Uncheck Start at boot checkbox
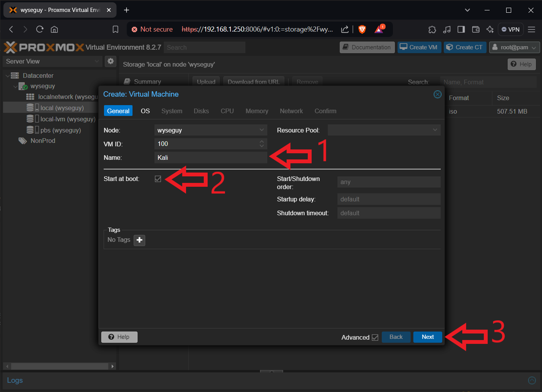Viewport: 542px width, 392px height. [x=158, y=179]
